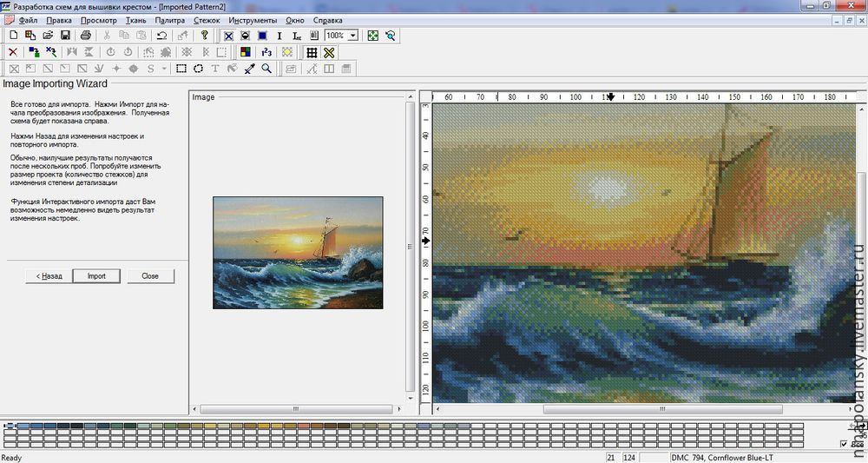Screen dimensions: 868x463
Task: Click the Image pane horizontal scrollbar
Action: [297, 409]
